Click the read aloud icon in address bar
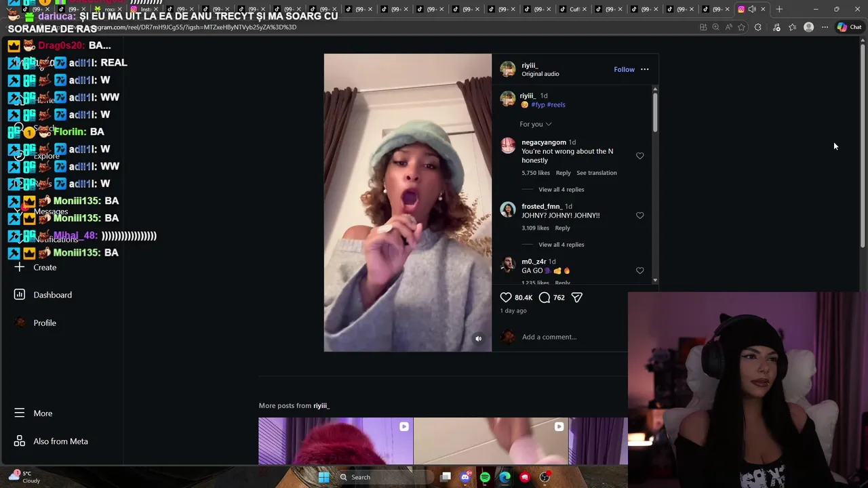Viewport: 868px width, 488px height. click(728, 27)
